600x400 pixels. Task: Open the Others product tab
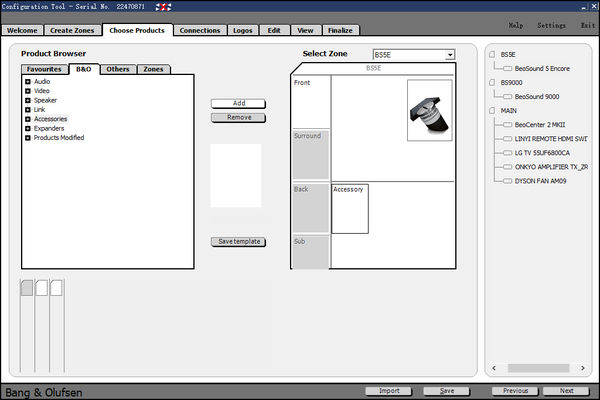[118, 69]
